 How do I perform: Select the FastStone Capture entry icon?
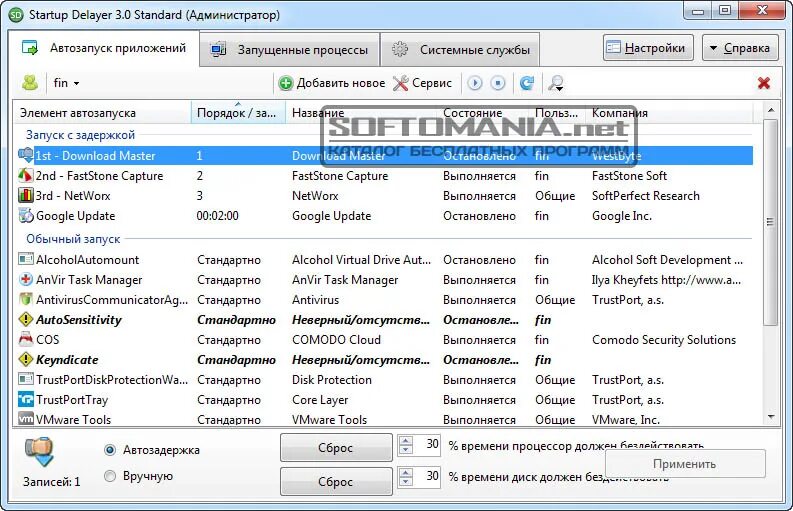[x=26, y=175]
